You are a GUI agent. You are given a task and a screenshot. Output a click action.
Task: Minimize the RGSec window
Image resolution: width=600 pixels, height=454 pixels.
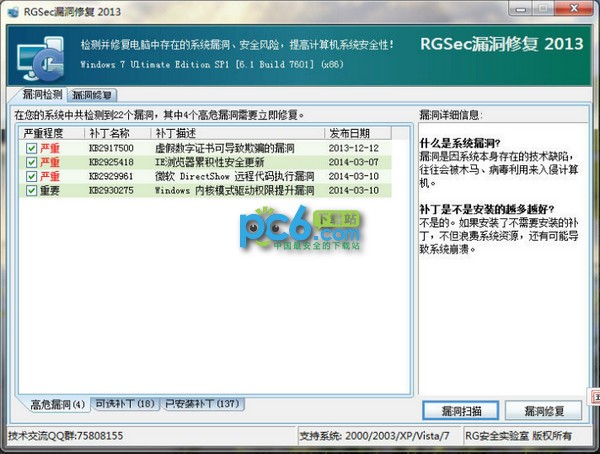pyautogui.click(x=521, y=9)
